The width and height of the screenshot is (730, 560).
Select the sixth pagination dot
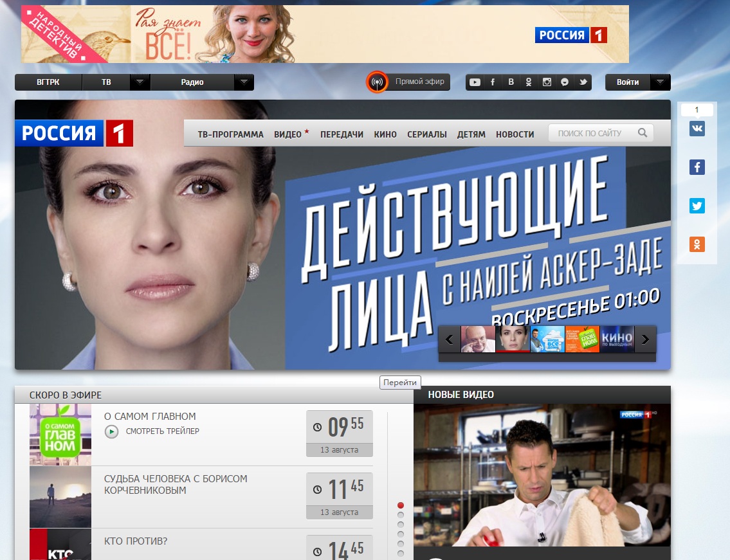(x=401, y=554)
